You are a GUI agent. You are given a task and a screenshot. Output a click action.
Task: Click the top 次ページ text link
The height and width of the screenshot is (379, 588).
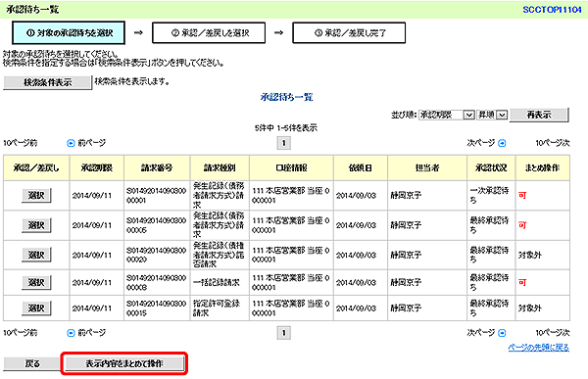(481, 143)
